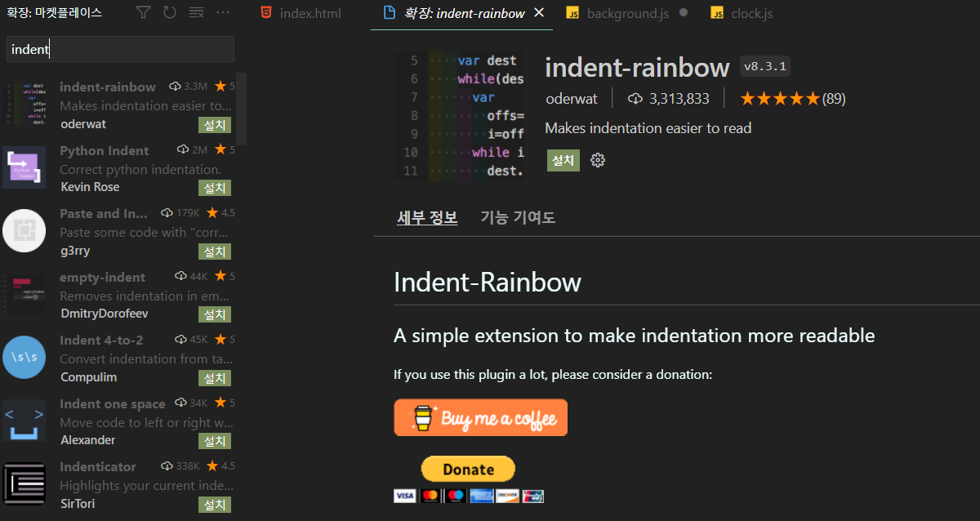The image size is (980, 521).
Task: Click the 3.3M download count in list
Action: pyautogui.click(x=189, y=87)
